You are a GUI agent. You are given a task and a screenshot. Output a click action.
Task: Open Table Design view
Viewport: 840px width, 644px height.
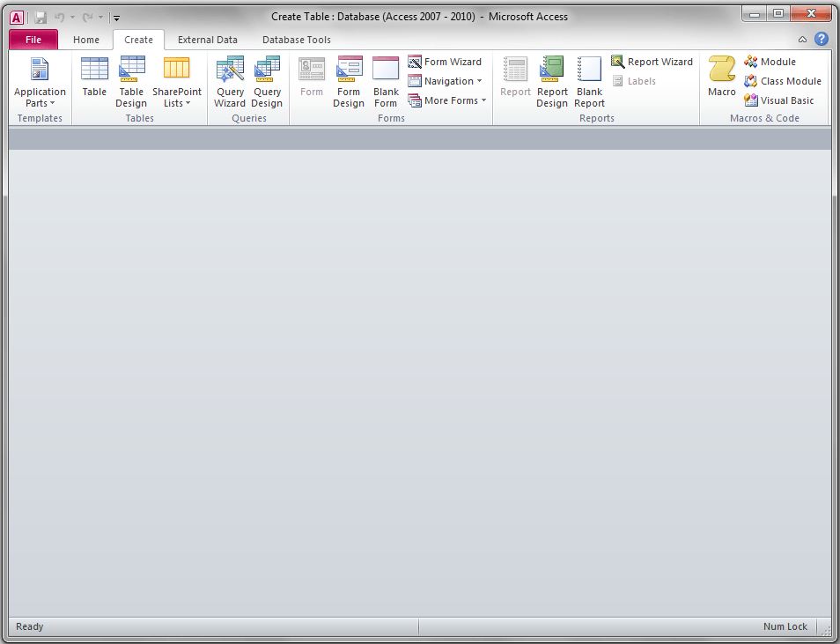tap(131, 82)
